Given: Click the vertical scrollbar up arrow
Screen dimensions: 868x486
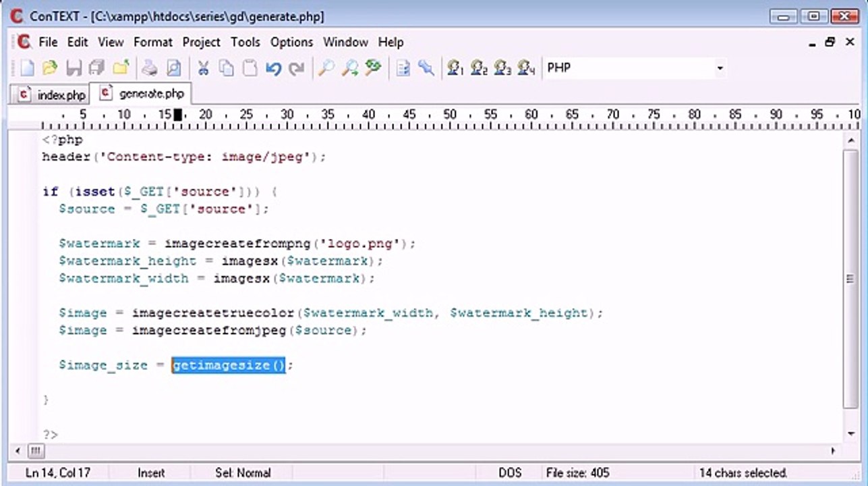Looking at the screenshot, I should coord(850,139).
